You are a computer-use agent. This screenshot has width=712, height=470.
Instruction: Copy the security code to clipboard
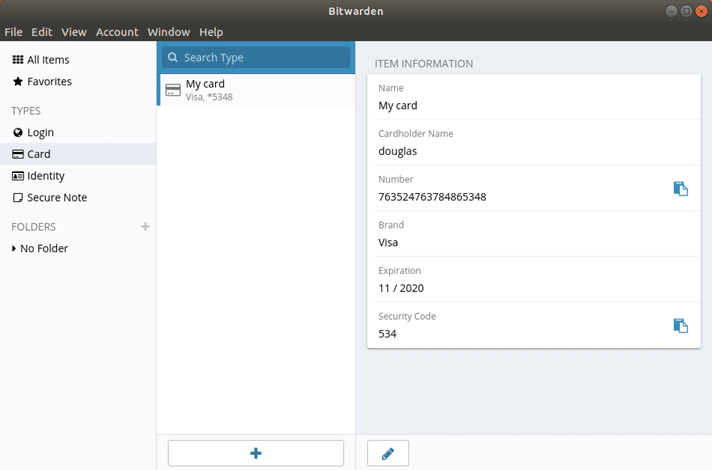(x=680, y=326)
